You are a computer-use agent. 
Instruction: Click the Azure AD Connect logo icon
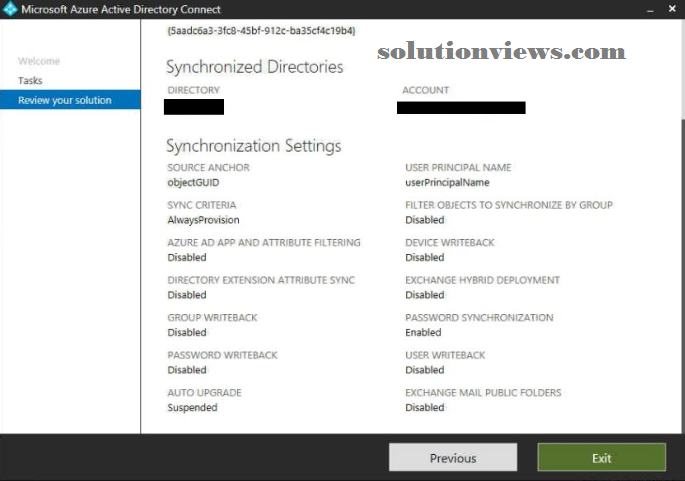pyautogui.click(x=9, y=9)
